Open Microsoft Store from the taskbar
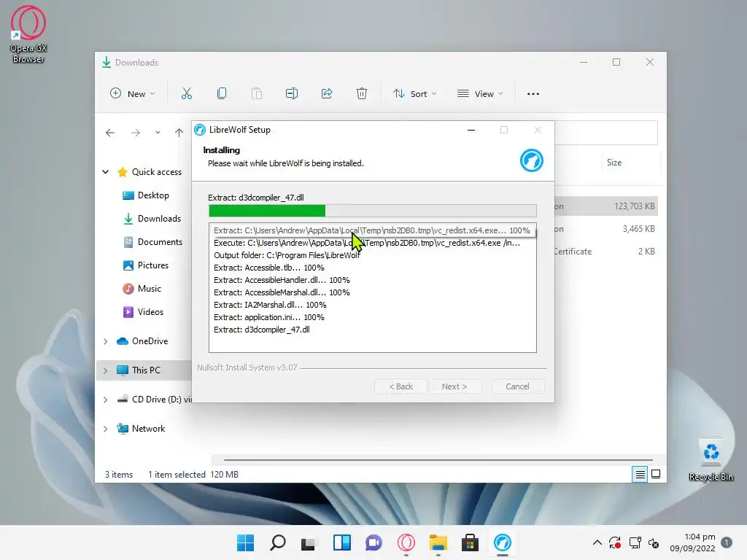The width and height of the screenshot is (747, 560). point(470,542)
